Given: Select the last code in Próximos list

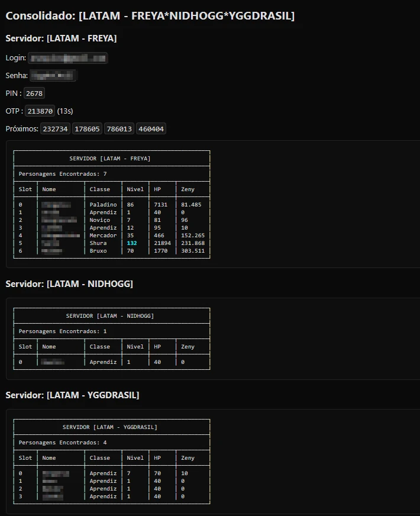Looking at the screenshot, I should (x=151, y=129).
